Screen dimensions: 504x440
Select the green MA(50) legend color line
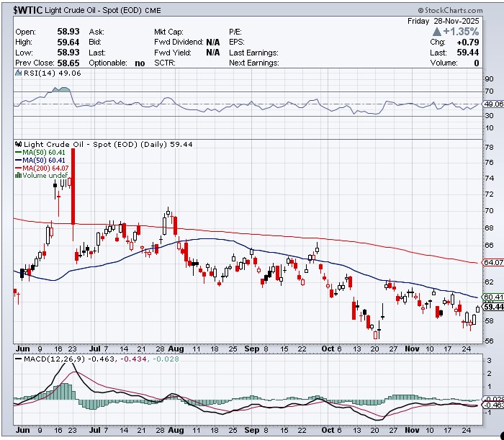19,153
